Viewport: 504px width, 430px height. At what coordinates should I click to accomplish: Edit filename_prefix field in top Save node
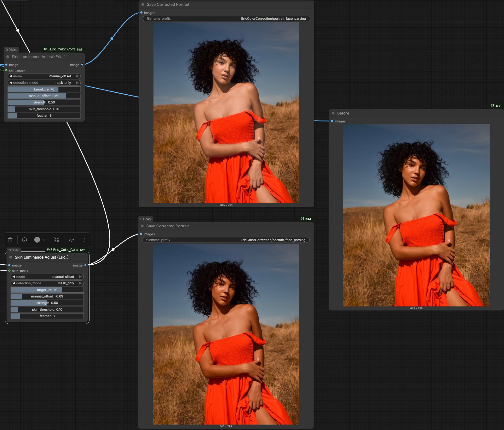click(226, 18)
